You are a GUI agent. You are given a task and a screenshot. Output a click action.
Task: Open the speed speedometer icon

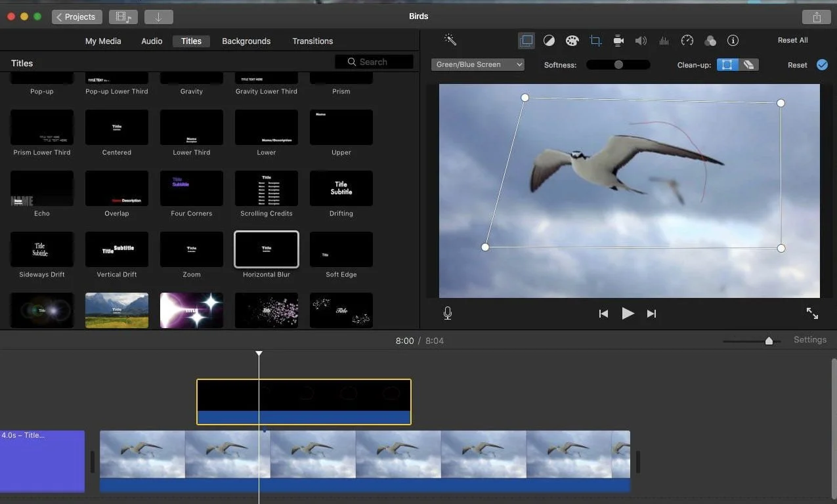click(687, 41)
